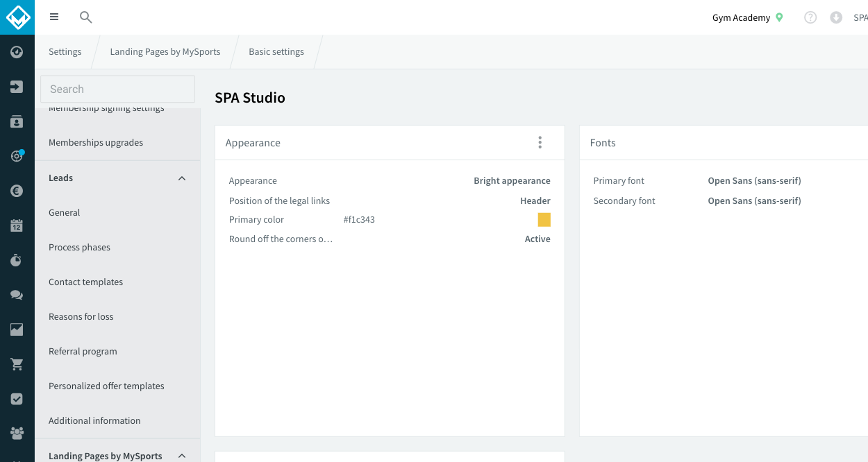This screenshot has height=462, width=868.
Task: Open Personalized offer templates settings
Action: [117, 386]
